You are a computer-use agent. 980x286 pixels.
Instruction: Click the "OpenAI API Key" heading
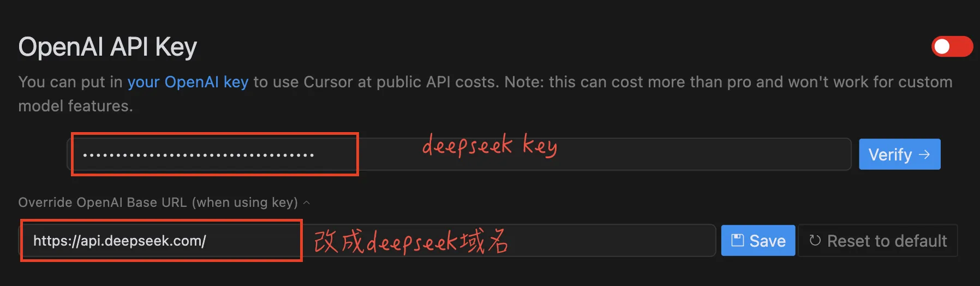pyautogui.click(x=107, y=47)
